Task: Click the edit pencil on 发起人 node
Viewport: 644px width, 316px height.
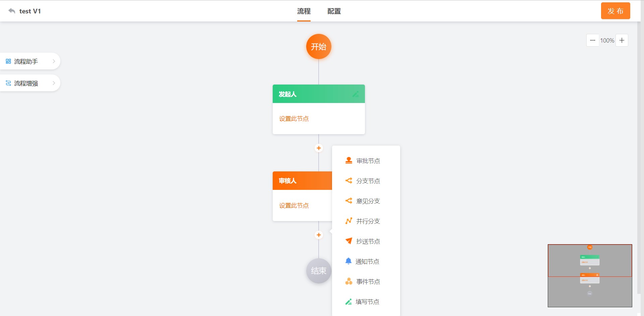Action: tap(356, 94)
